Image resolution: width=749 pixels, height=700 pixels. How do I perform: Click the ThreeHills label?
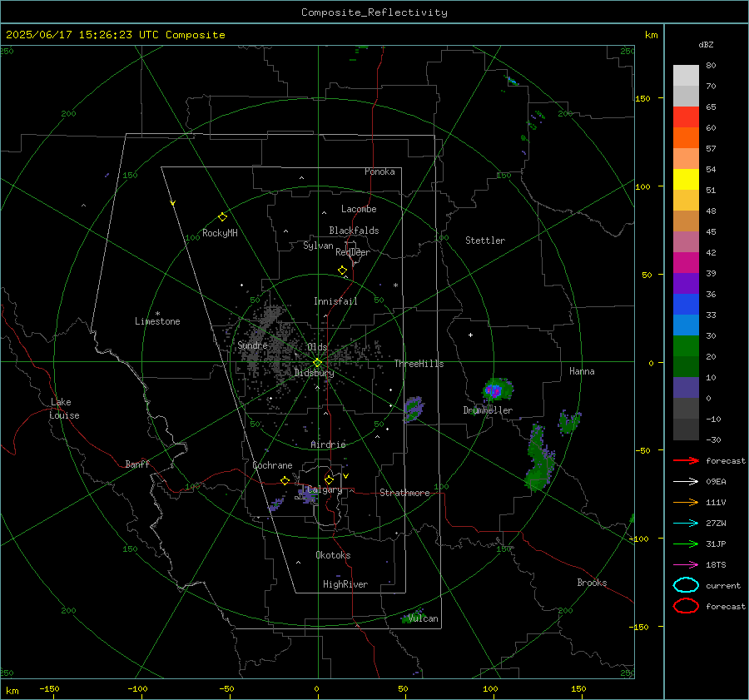coord(419,364)
